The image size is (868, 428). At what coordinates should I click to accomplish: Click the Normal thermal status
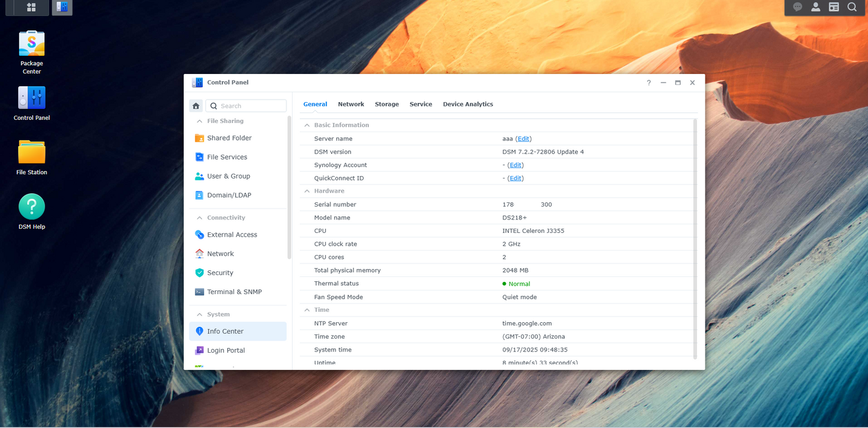coord(516,284)
